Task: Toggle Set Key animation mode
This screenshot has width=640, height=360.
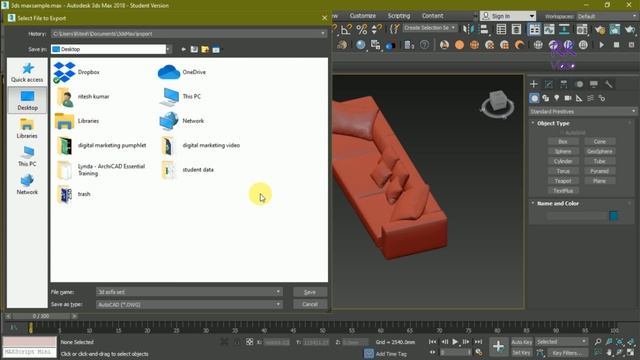Action: 522,353
